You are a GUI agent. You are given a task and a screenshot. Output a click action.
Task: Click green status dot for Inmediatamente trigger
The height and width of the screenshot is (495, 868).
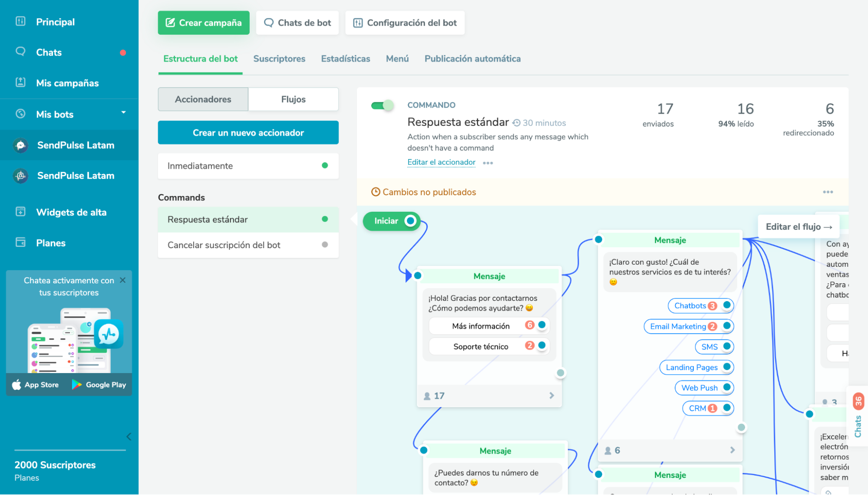pyautogui.click(x=325, y=165)
